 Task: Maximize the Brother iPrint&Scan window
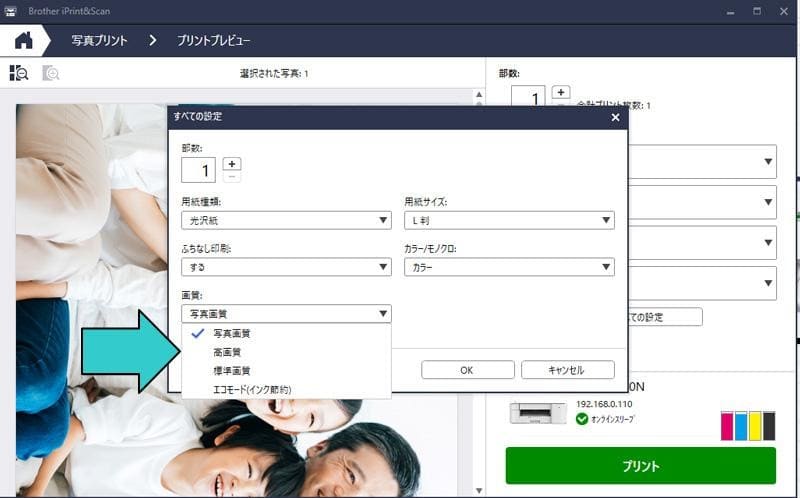click(757, 11)
